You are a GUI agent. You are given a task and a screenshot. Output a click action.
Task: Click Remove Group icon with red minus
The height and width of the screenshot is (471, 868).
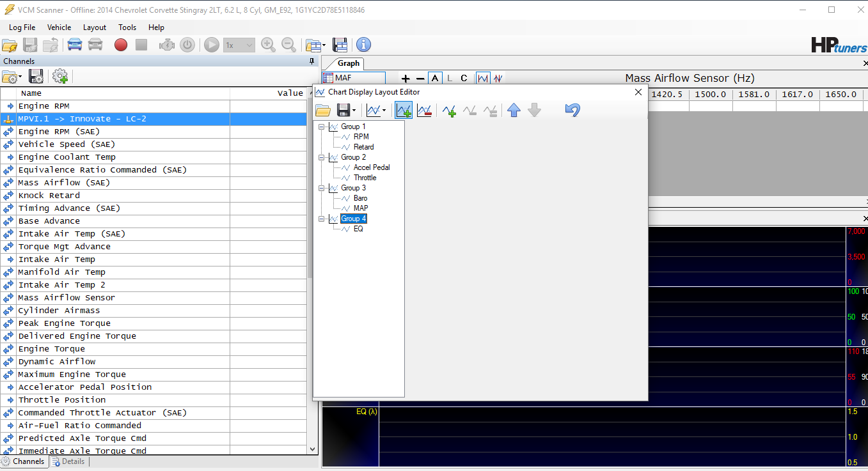tap(424, 111)
